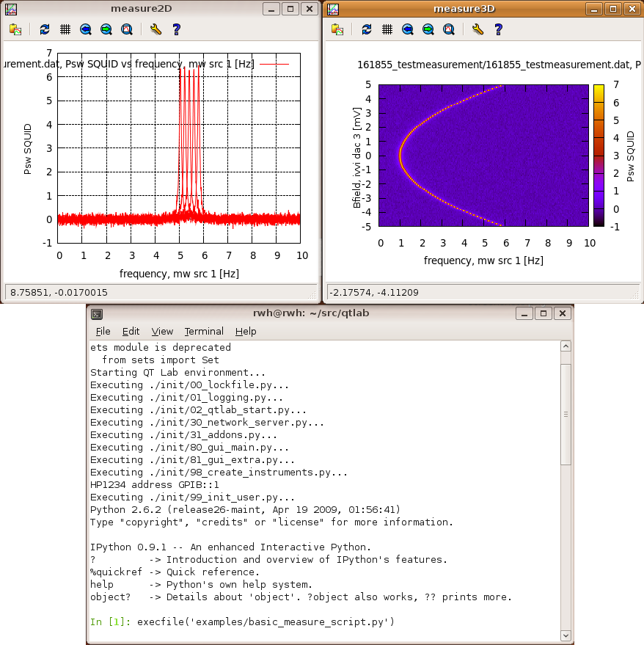Minimize the terminal window
Screen dimensions: 644x645
[x=524, y=314]
